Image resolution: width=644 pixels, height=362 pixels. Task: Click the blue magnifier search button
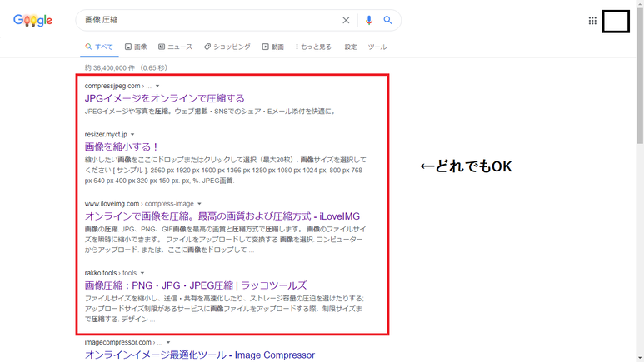[x=387, y=20]
